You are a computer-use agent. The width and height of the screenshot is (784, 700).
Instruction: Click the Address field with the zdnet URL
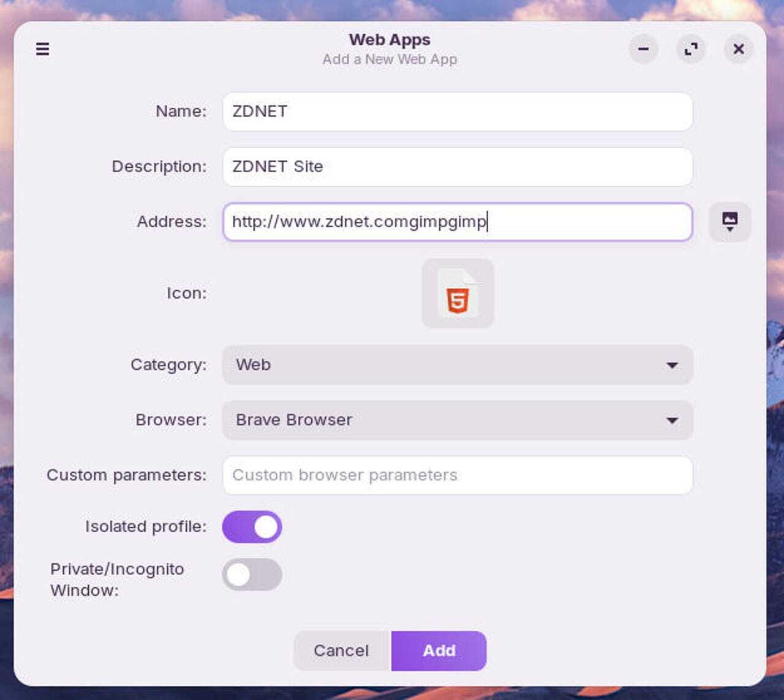click(x=457, y=222)
